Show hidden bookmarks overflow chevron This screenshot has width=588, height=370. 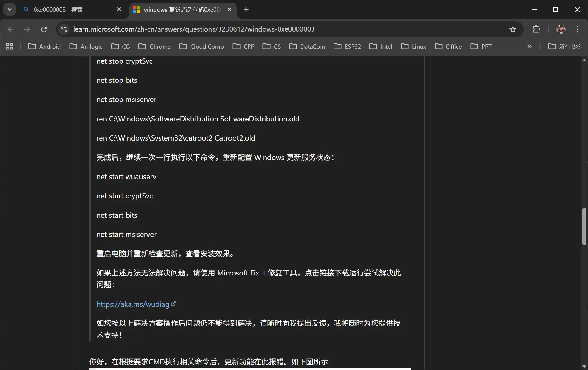pos(530,47)
